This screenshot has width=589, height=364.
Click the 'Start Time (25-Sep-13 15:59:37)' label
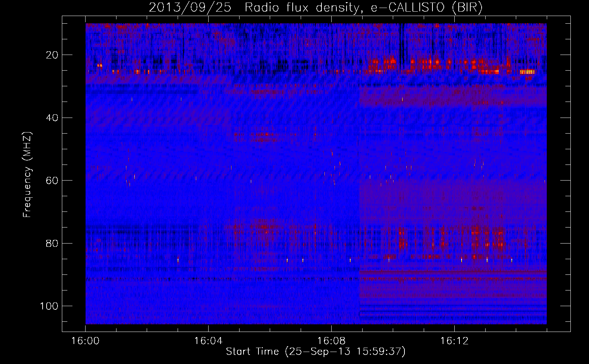[x=316, y=352]
